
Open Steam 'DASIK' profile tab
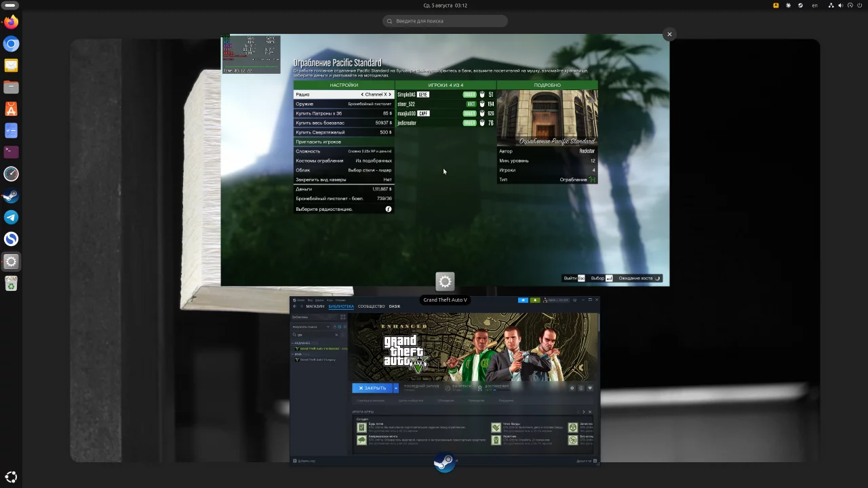pos(395,306)
